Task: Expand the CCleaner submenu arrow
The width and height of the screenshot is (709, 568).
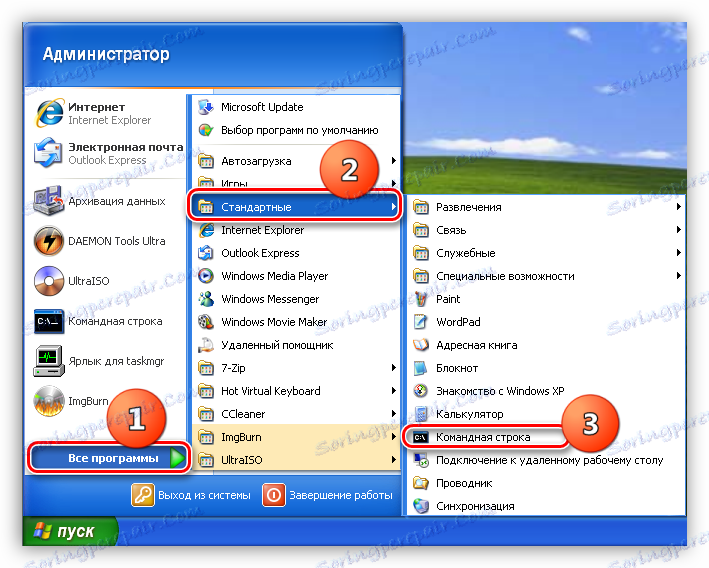Action: [x=393, y=413]
